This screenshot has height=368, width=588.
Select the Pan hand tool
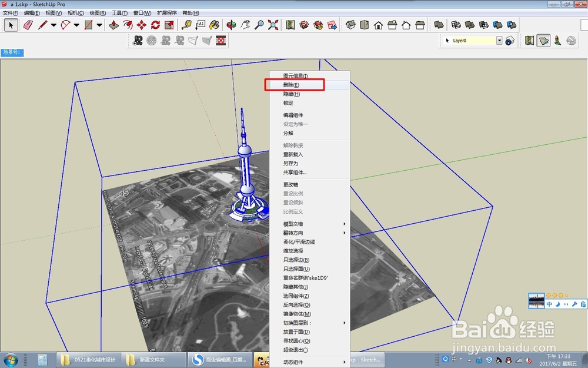point(245,25)
